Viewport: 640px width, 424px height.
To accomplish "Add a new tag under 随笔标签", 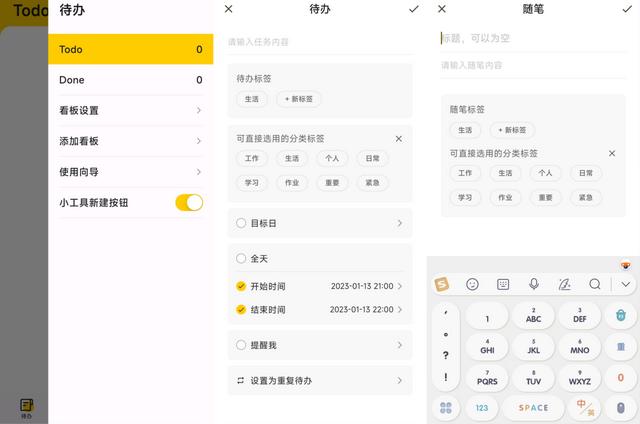I will 512,130.
